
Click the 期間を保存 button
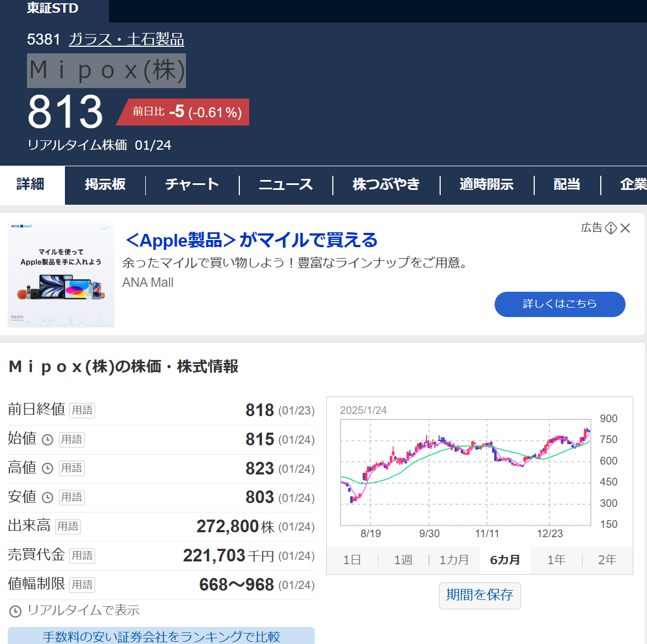click(x=480, y=596)
